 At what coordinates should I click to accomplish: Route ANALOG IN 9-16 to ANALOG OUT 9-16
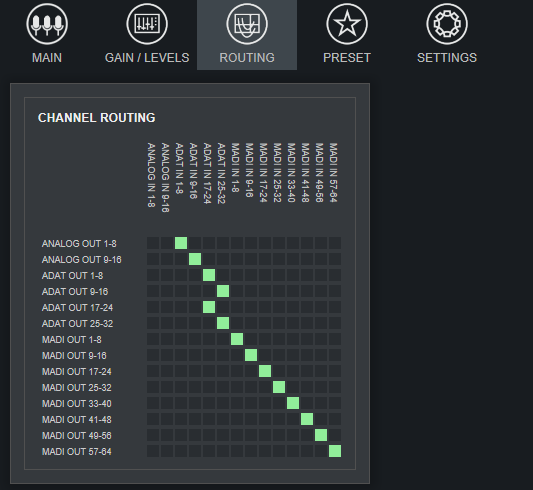click(x=167, y=259)
